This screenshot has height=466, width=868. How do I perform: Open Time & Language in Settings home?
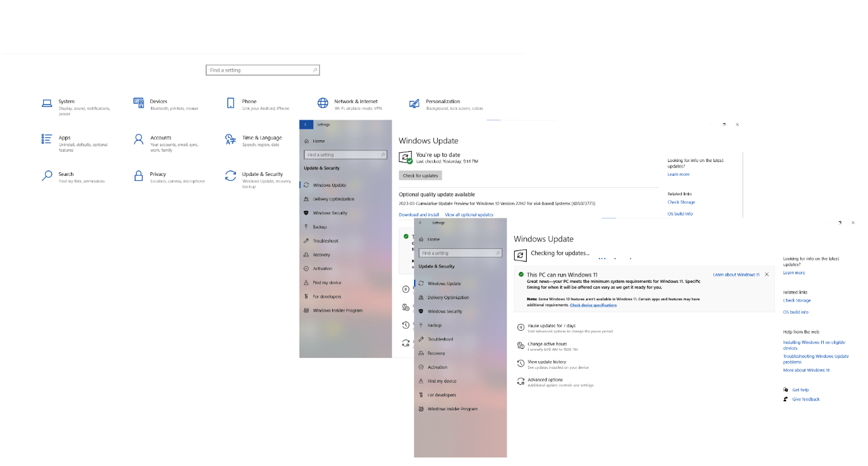(253, 141)
